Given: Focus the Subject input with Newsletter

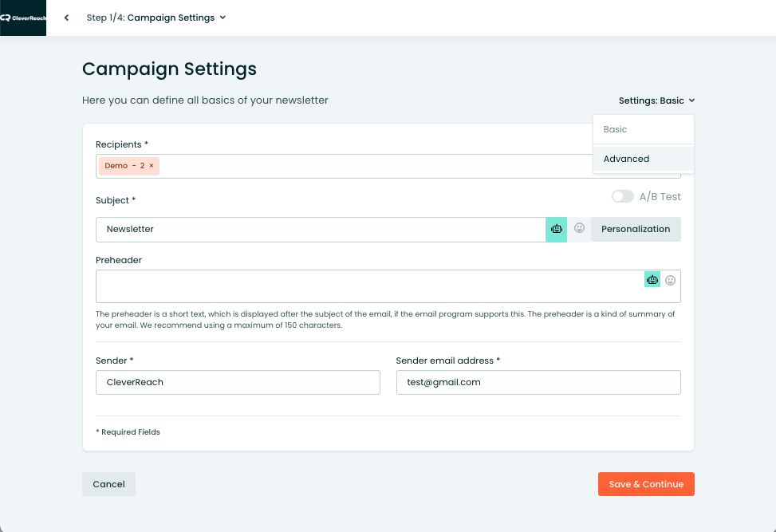Looking at the screenshot, I should tap(321, 230).
